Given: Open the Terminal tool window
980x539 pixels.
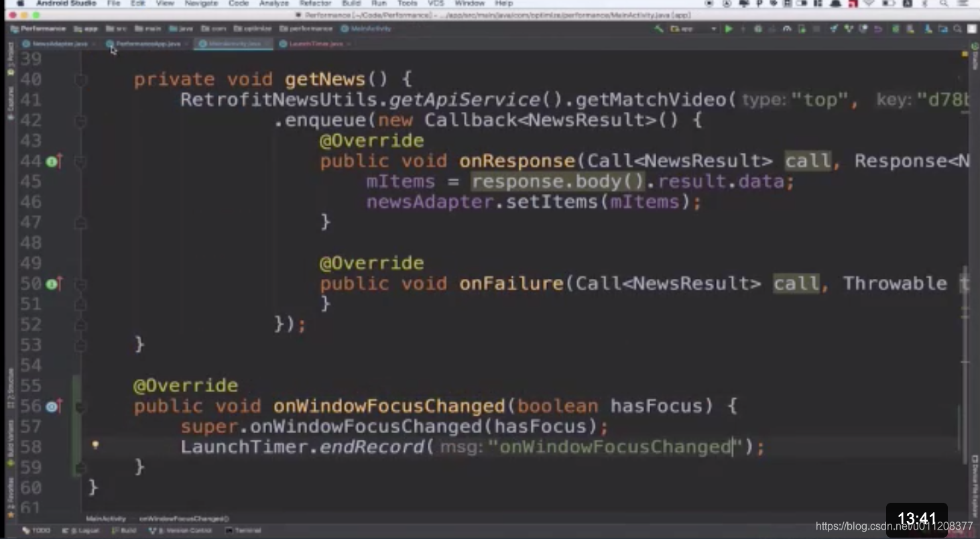Looking at the screenshot, I should point(243,530).
